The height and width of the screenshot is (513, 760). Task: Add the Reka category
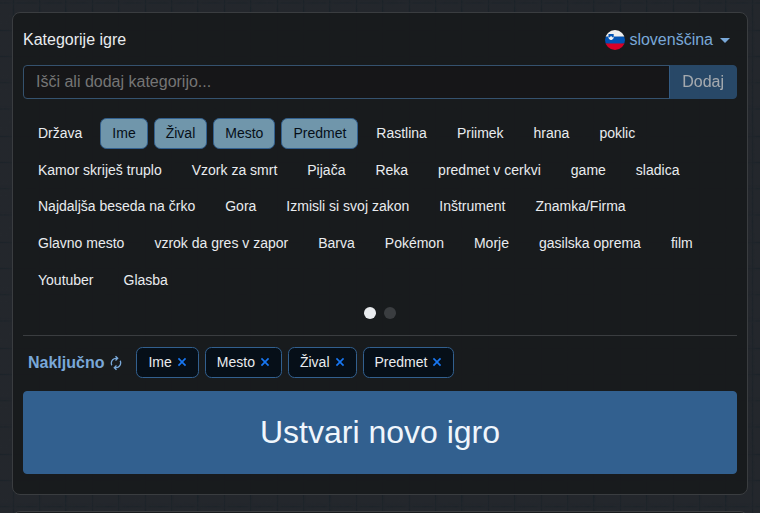392,170
